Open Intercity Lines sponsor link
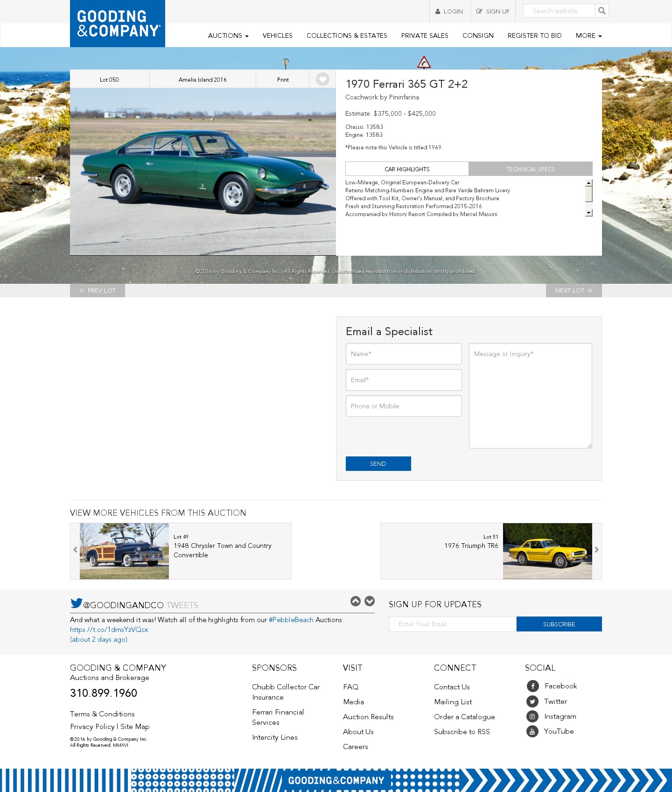The height and width of the screenshot is (792, 672). click(275, 737)
